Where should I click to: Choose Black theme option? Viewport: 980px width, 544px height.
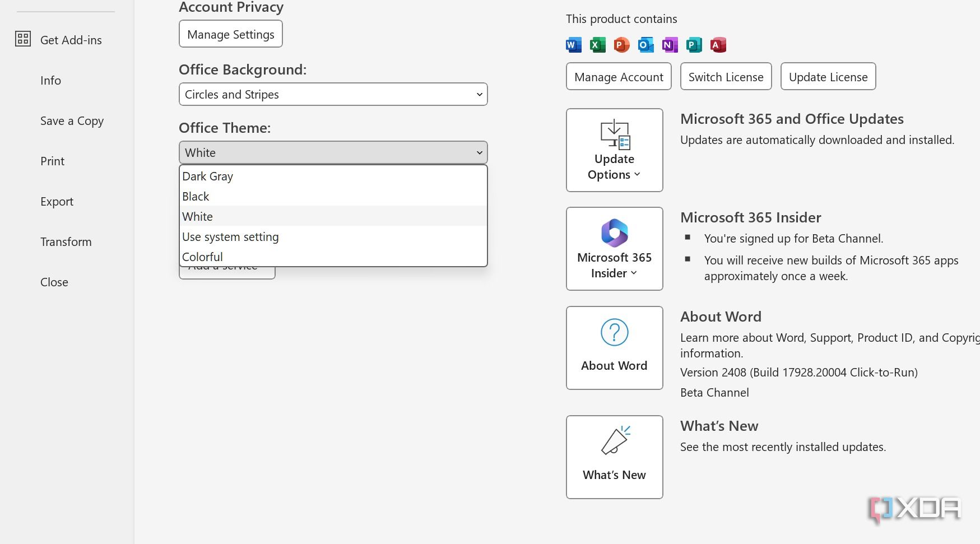(x=333, y=197)
